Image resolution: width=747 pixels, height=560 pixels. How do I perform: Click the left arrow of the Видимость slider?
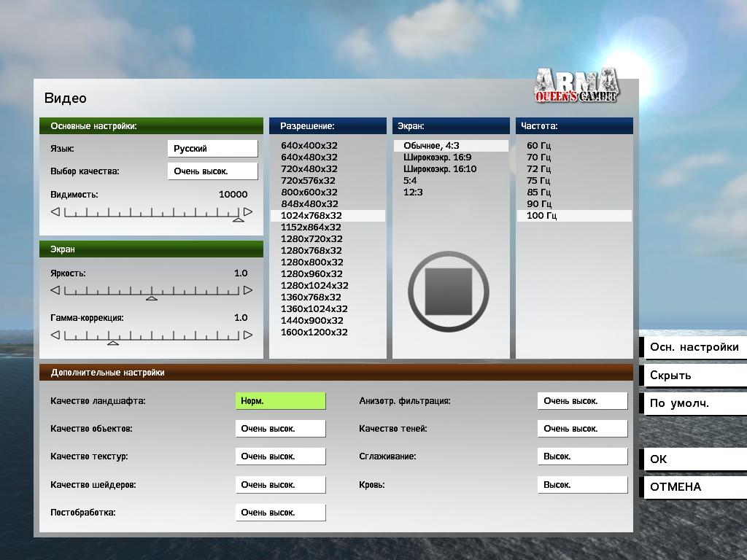click(x=55, y=212)
